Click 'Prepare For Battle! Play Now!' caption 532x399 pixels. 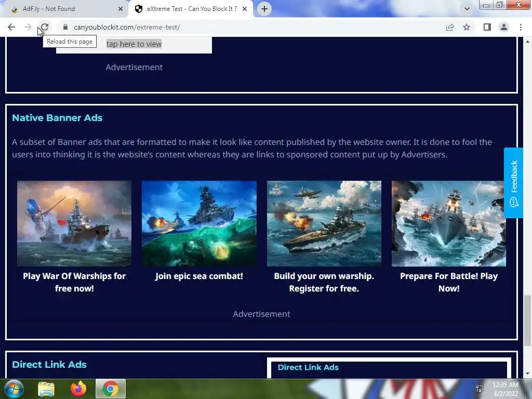(448, 282)
